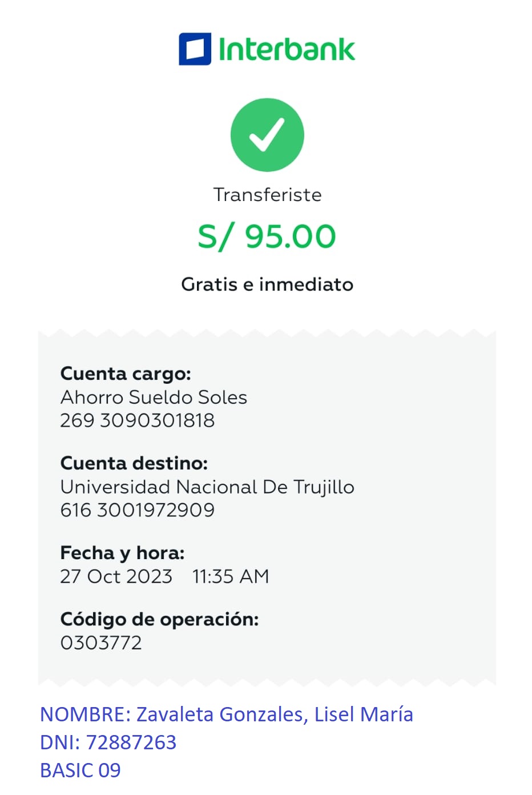Click the green Interbank wordmark text
The image size is (532, 795).
(287, 50)
